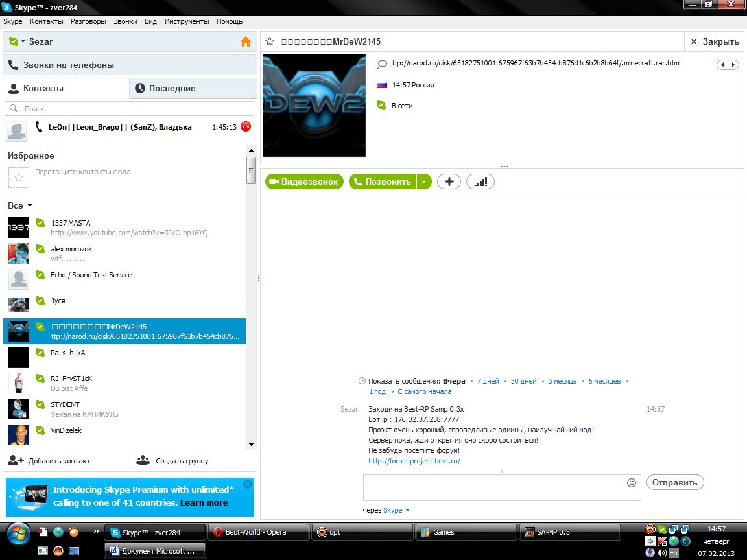Click the phone icon in Звонки на телефоны
The width and height of the screenshot is (747, 560).
click(14, 65)
